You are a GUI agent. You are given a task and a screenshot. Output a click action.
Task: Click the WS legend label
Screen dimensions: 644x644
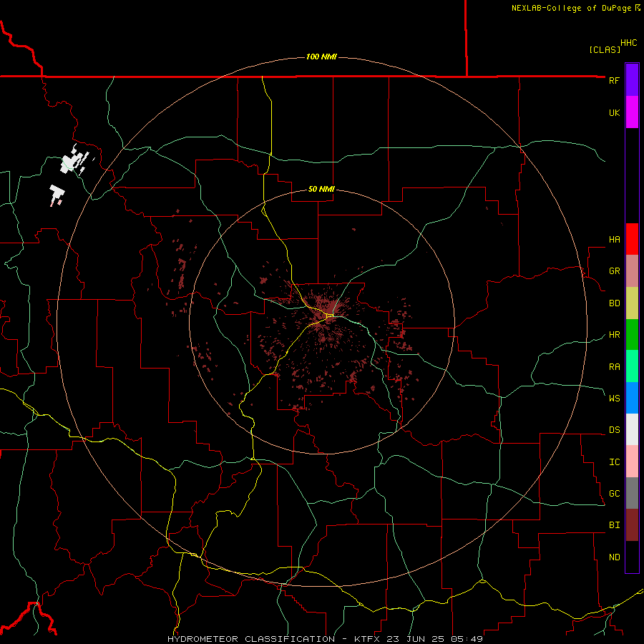[x=614, y=398]
